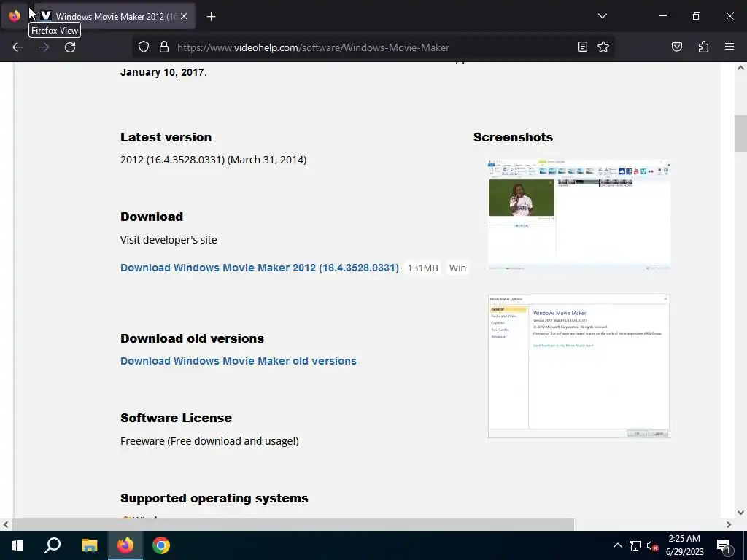The image size is (747, 560).
Task: Switch to Firefox in taskbar
Action: 125,545
